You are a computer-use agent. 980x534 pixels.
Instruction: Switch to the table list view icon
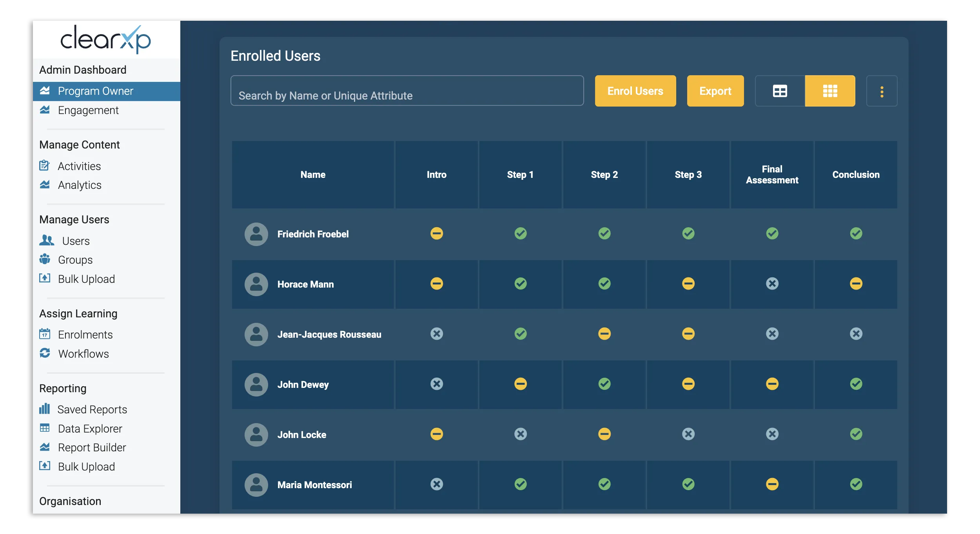pyautogui.click(x=780, y=91)
